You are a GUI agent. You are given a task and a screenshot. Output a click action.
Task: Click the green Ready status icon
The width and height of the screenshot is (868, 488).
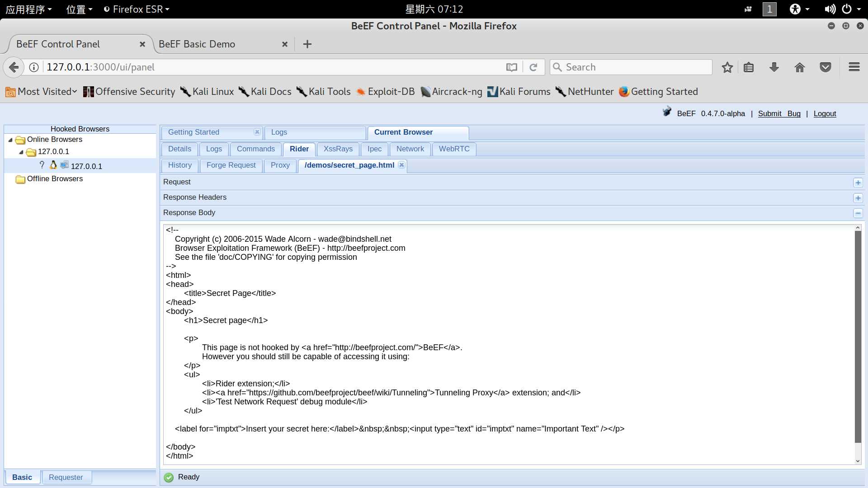[x=169, y=478]
